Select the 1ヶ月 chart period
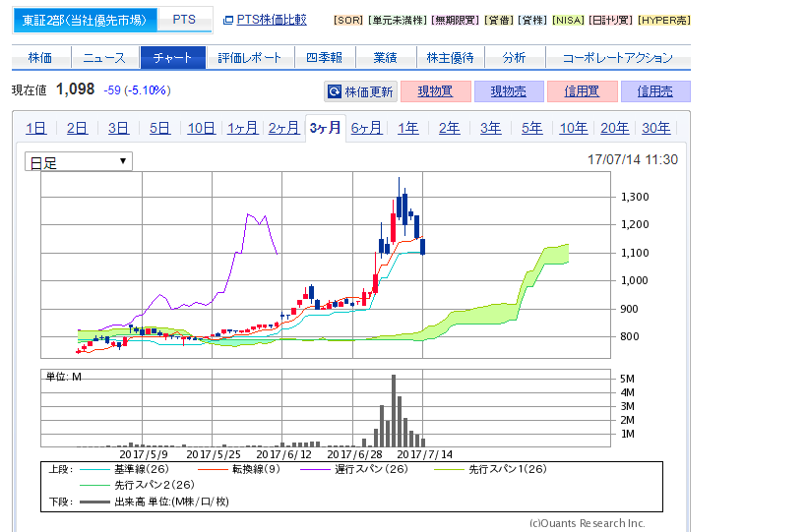Image resolution: width=806 pixels, height=532 pixels. tap(243, 128)
